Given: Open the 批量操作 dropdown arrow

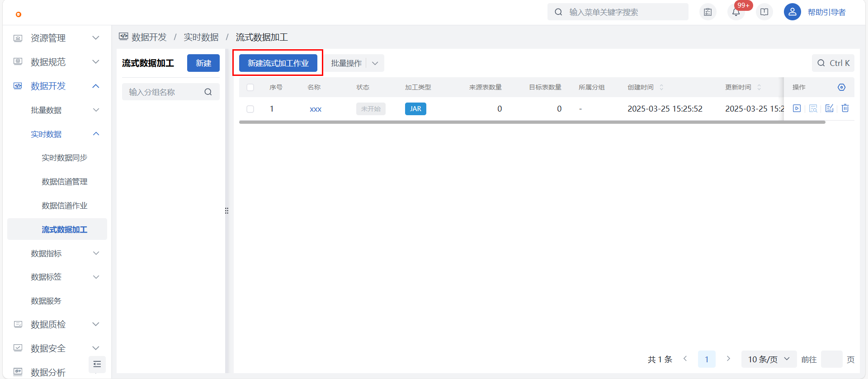Looking at the screenshot, I should point(375,63).
